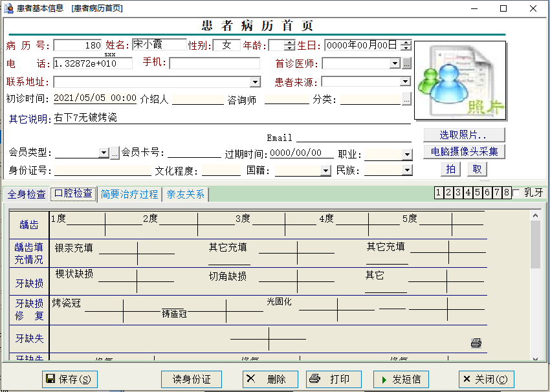Viewport: 550px width, 392px height.
Task: Click page number 6 button
Action: 487,192
